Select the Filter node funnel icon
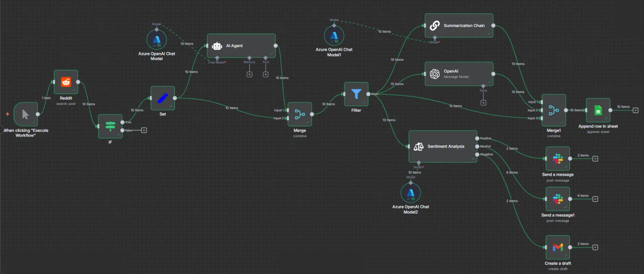This screenshot has width=644, height=274. tap(356, 94)
